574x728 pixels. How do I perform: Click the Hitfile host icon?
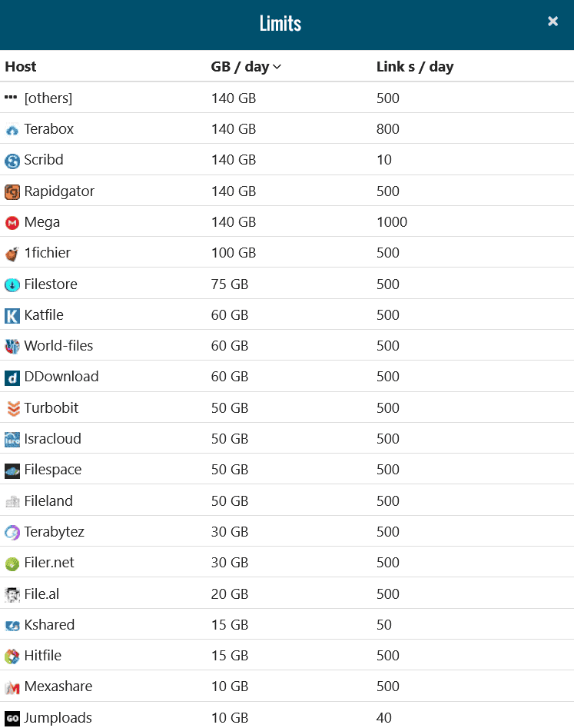pyautogui.click(x=12, y=657)
